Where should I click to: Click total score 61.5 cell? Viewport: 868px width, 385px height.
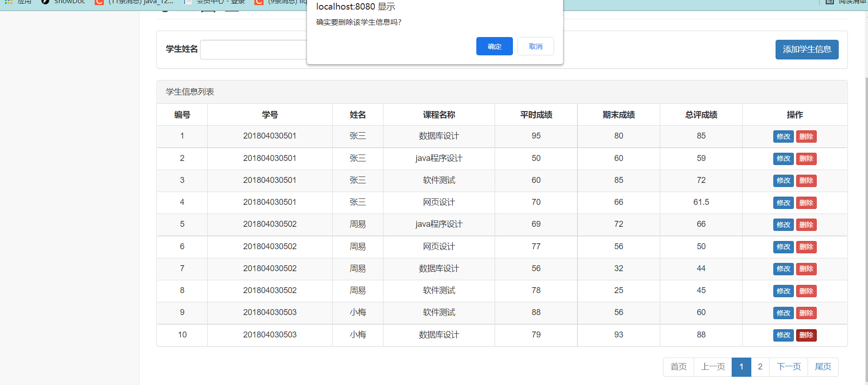(x=701, y=202)
